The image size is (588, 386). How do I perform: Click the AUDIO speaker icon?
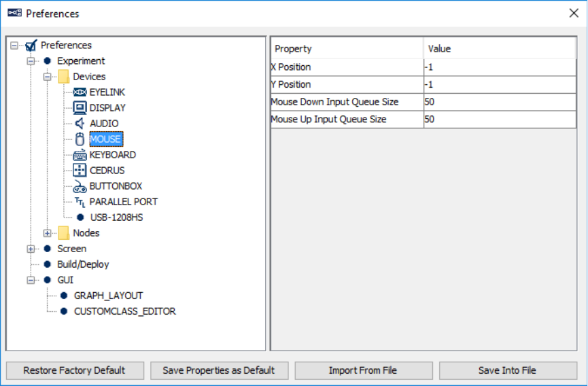click(x=80, y=123)
